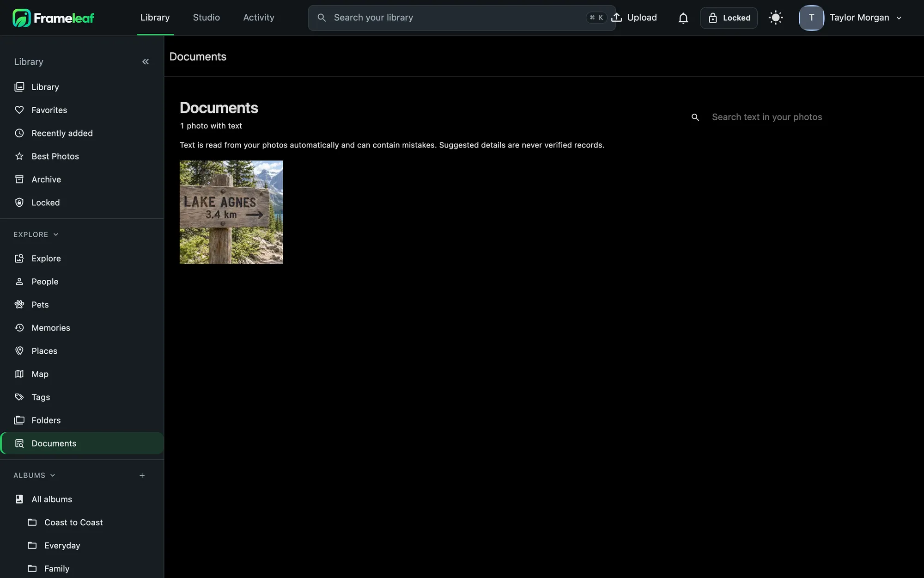Open Map icon in sidebar
Viewport: 924px width, 578px height.
[19, 374]
